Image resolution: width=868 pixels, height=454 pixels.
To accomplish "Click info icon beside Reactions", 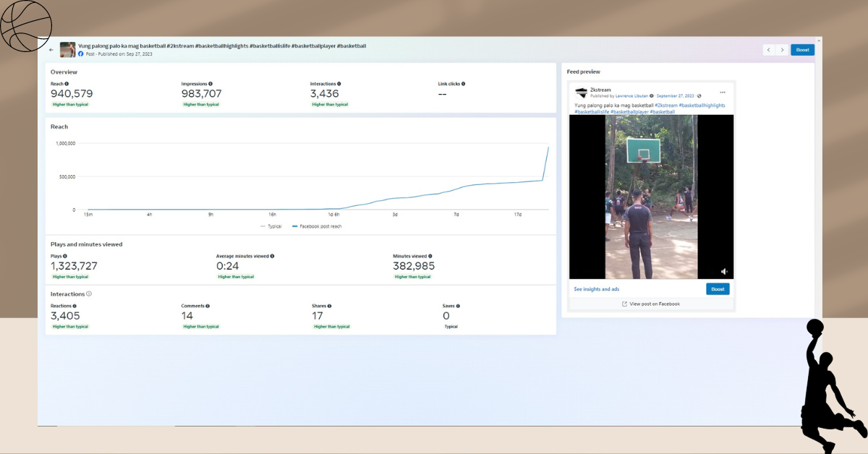I will tap(75, 306).
